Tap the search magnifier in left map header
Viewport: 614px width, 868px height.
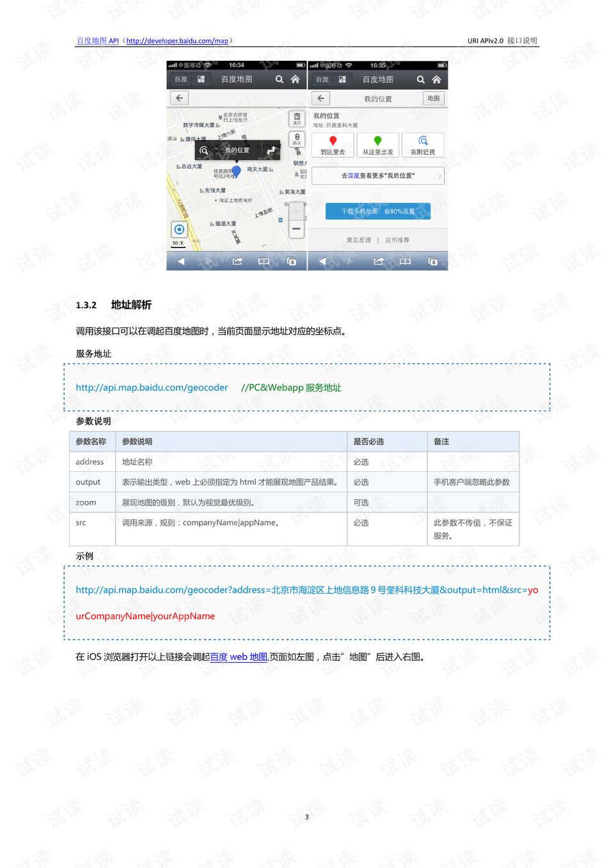pyautogui.click(x=279, y=79)
